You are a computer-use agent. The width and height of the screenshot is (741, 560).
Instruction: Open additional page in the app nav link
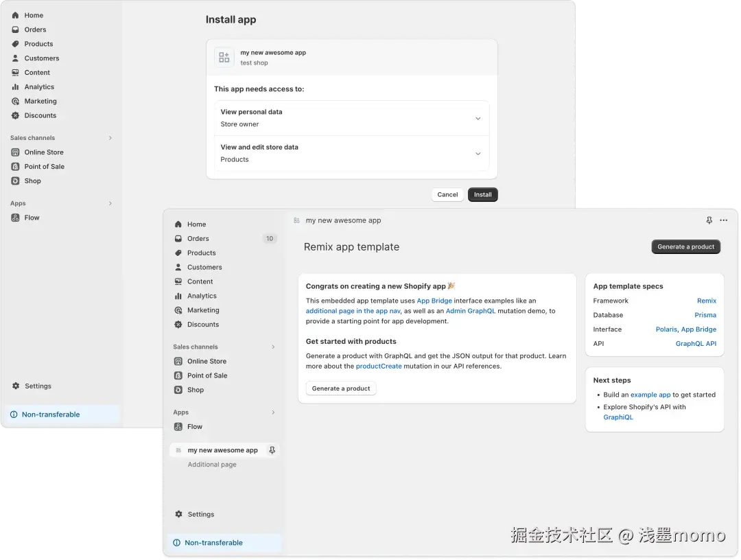pos(353,311)
